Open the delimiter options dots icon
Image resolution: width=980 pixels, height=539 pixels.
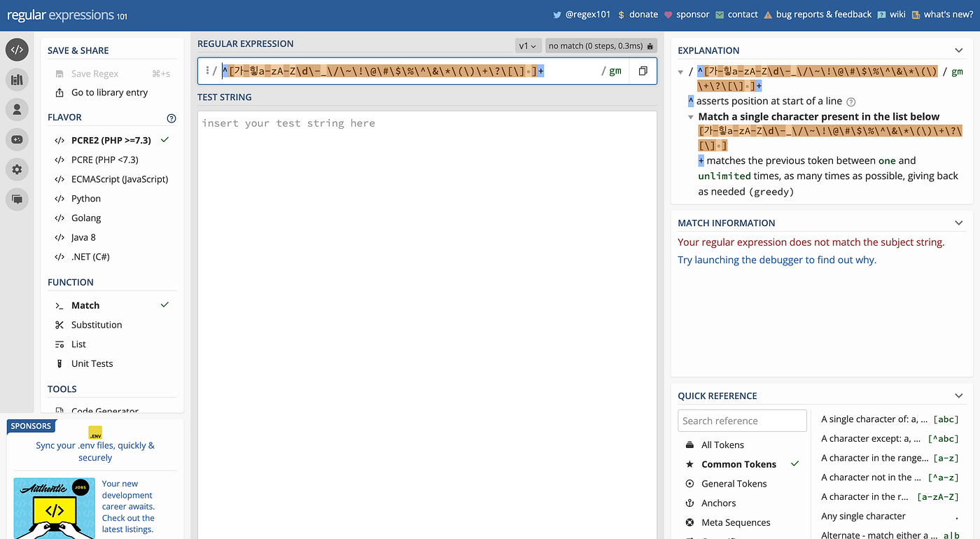pos(207,71)
